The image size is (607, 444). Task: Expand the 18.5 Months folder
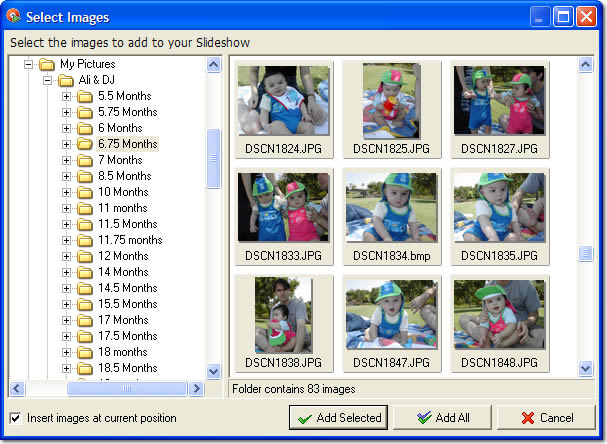click(x=66, y=369)
